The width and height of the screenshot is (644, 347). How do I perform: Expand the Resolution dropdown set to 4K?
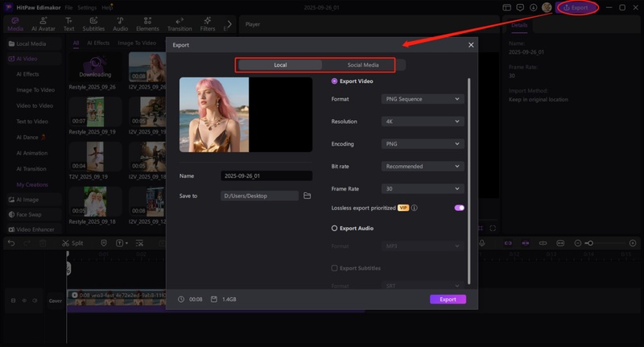tap(422, 122)
